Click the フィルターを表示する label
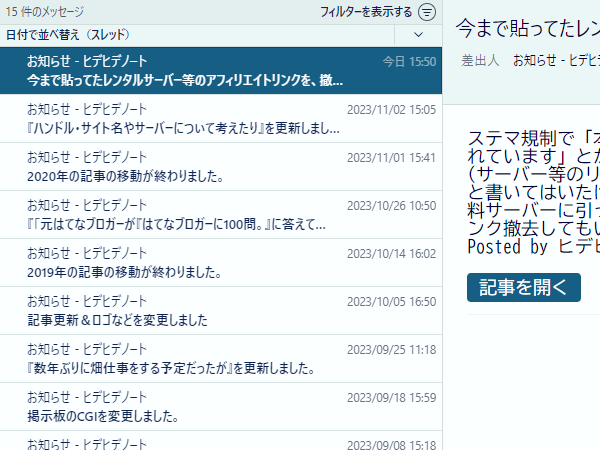This screenshot has width=600, height=450. [x=366, y=12]
